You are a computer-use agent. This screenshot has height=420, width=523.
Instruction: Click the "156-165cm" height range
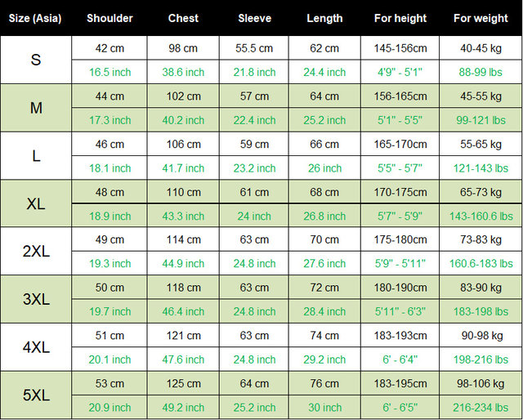[x=400, y=96]
